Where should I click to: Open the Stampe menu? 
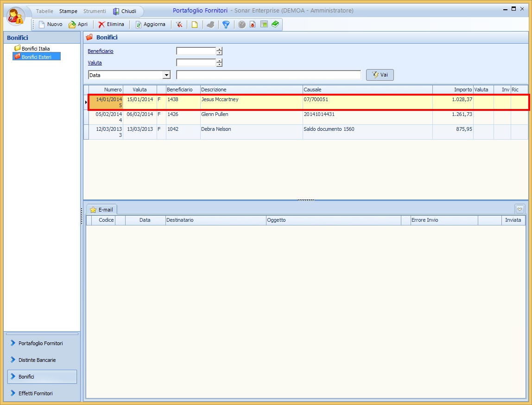[x=68, y=11]
